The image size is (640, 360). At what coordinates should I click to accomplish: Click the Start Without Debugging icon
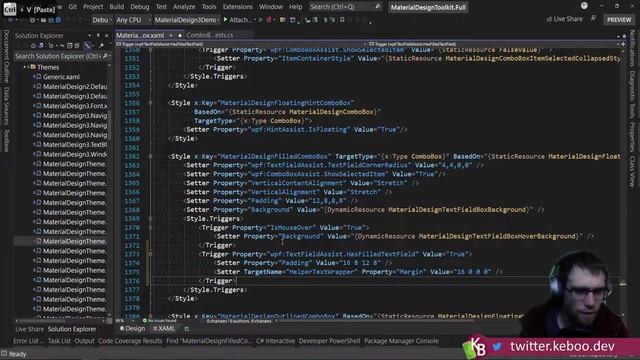click(x=260, y=20)
